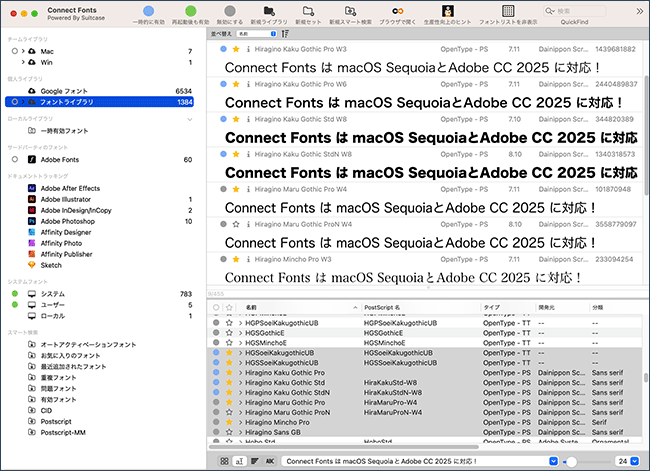This screenshot has height=471, width=650.
Task: Click the ブラウザで開く toolbar icon
Action: pyautogui.click(x=398, y=11)
